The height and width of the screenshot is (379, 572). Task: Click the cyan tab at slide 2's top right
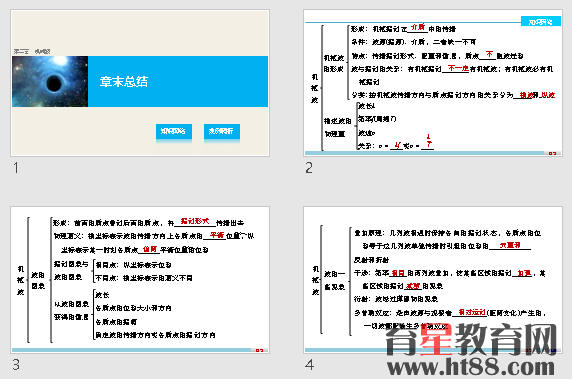541,22
